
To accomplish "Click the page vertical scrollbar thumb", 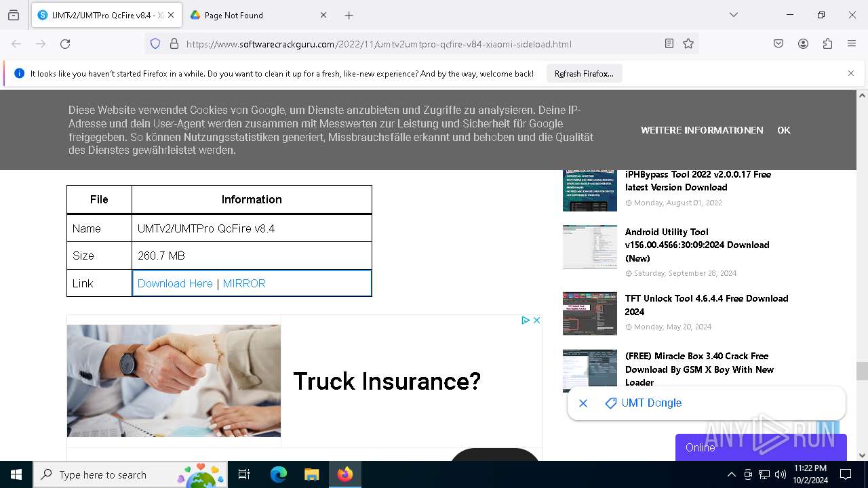I will coord(862,371).
